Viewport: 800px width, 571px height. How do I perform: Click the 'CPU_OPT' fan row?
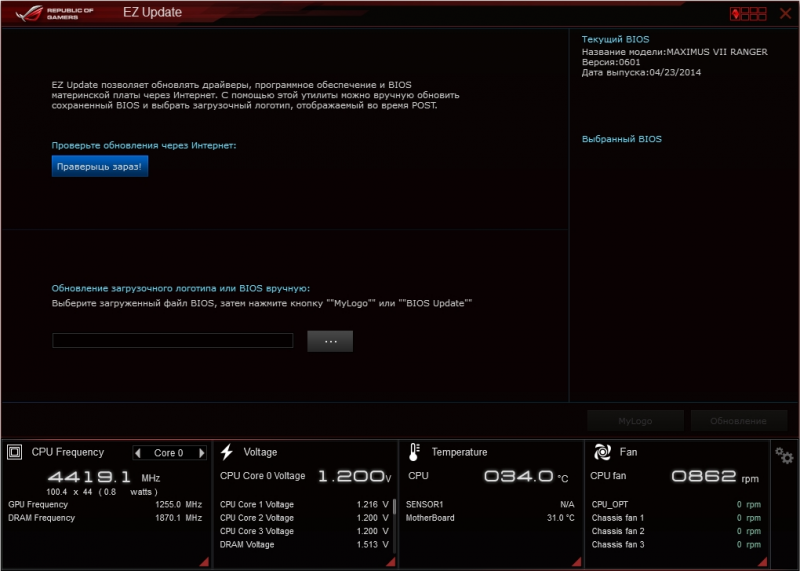point(676,504)
